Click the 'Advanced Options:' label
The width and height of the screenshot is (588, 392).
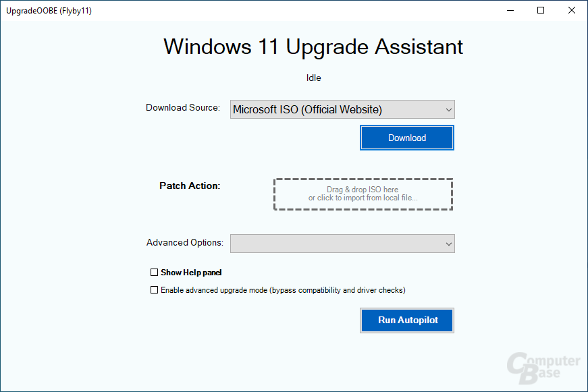click(x=184, y=243)
